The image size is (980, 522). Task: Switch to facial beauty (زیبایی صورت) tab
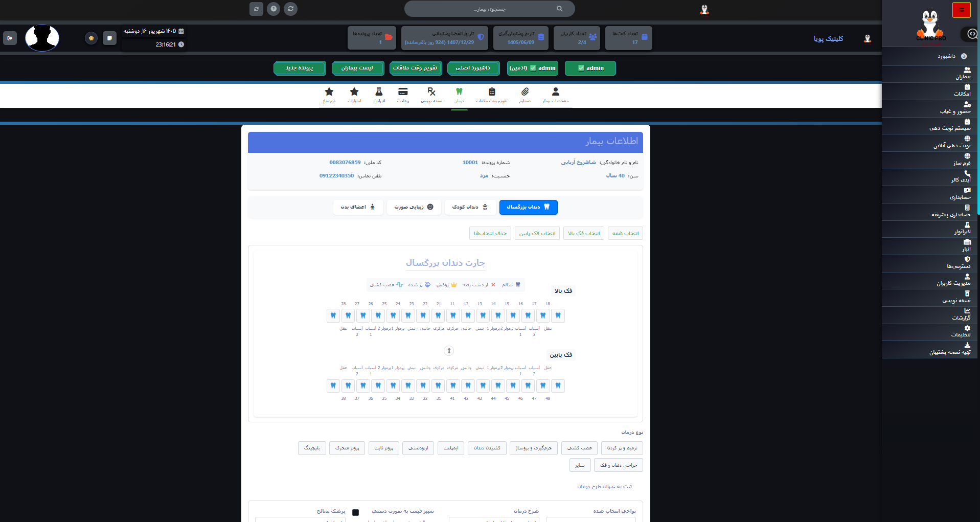click(414, 207)
